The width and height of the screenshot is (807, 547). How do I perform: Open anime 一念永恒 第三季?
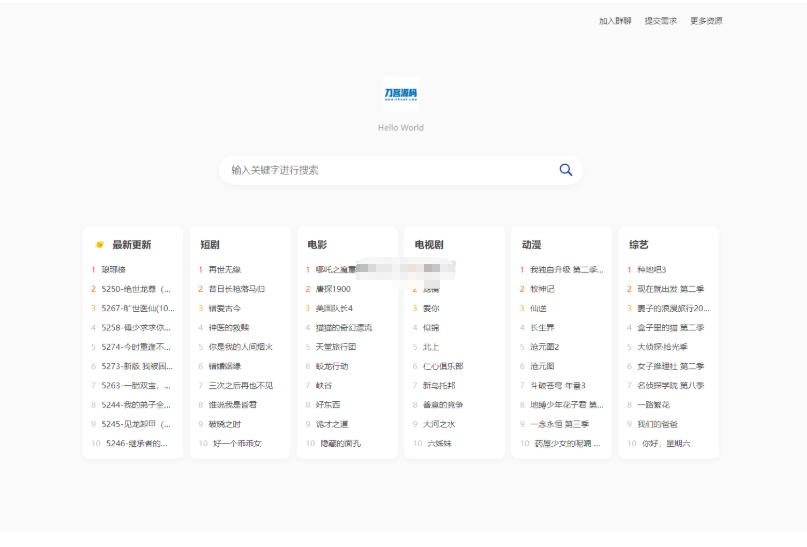pyautogui.click(x=559, y=424)
